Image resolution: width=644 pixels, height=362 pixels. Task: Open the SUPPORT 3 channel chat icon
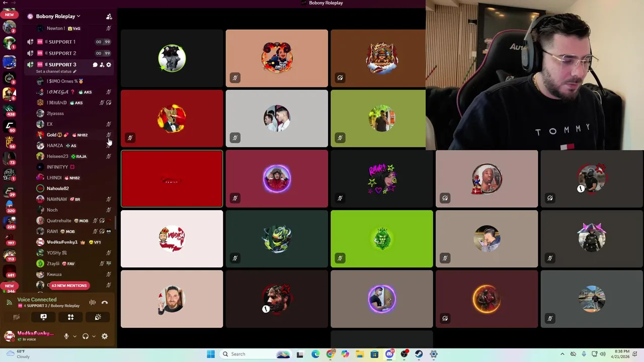coord(95,64)
